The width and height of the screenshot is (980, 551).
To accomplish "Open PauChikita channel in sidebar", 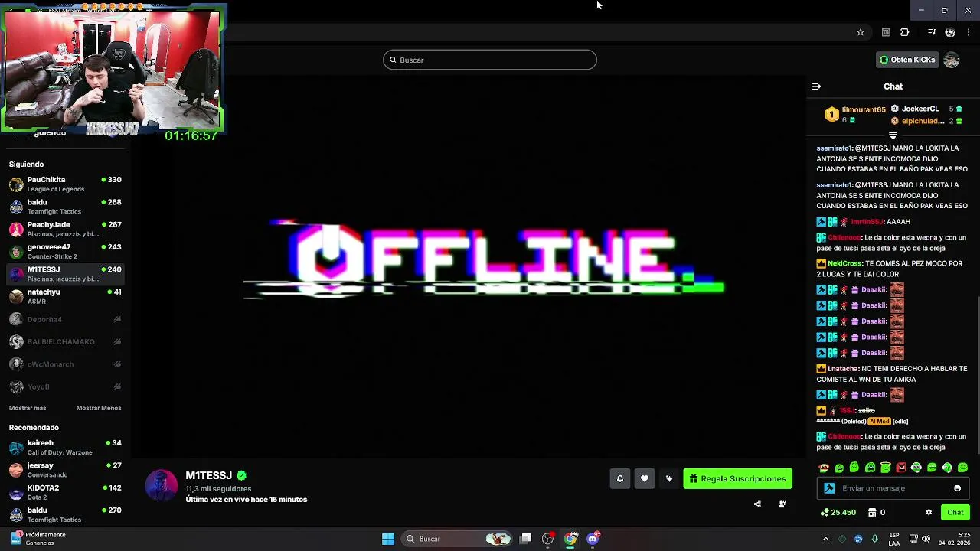I will click(65, 184).
